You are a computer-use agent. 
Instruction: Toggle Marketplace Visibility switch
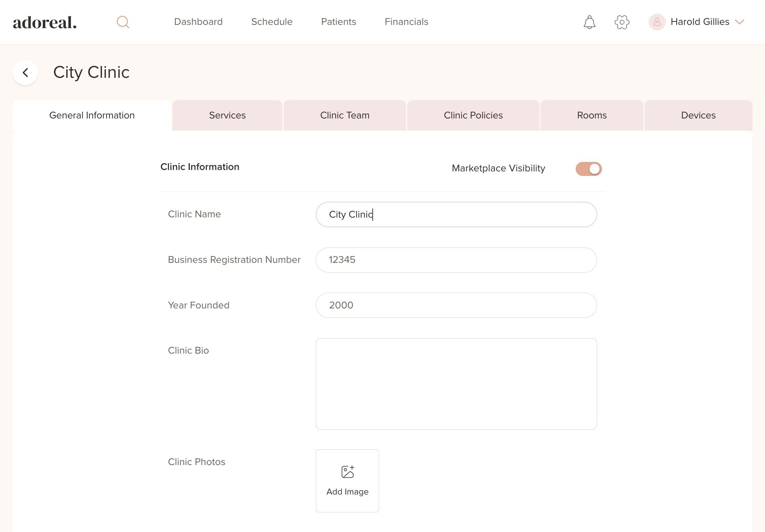click(x=588, y=169)
